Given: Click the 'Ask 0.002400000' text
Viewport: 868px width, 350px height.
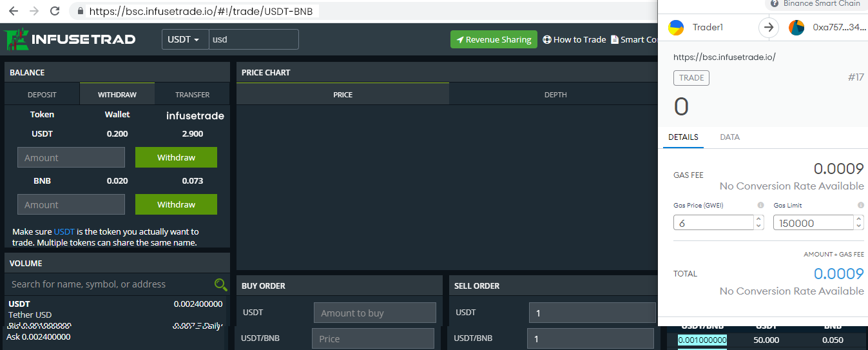Looking at the screenshot, I should tap(39, 336).
